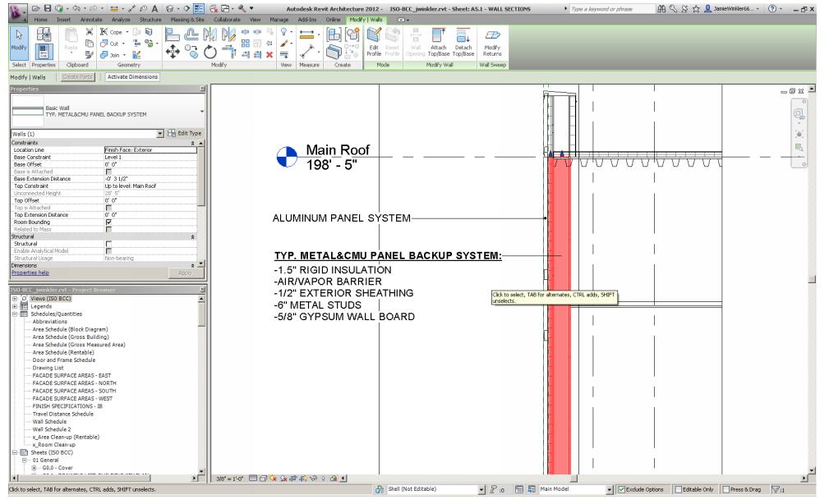
Task: Click the Join geometry tool
Action: [110, 54]
